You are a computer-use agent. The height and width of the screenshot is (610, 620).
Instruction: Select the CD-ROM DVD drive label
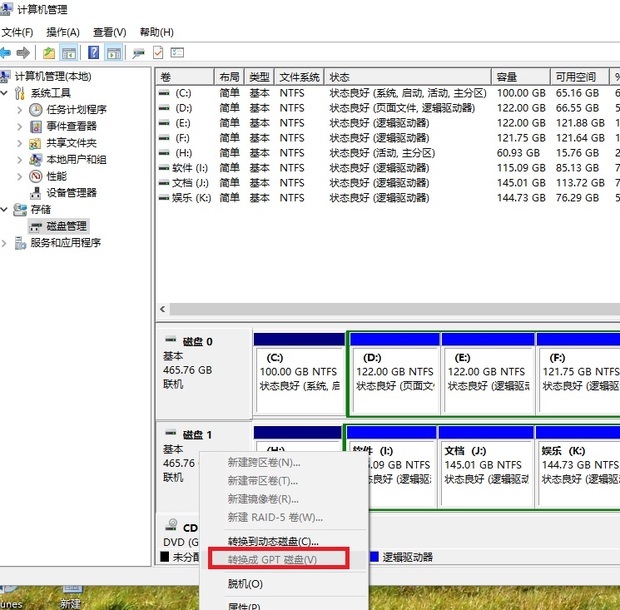180,534
